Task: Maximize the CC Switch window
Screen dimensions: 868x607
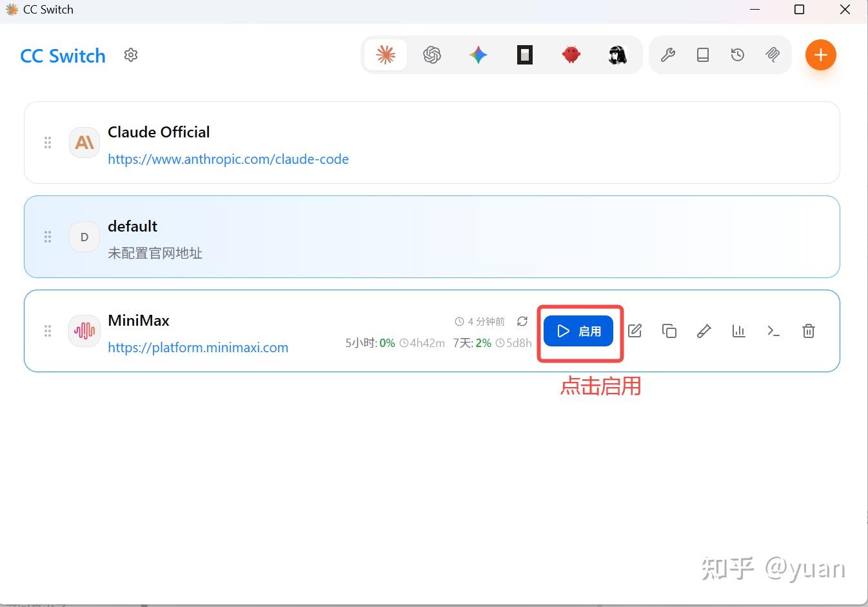Action: (799, 10)
